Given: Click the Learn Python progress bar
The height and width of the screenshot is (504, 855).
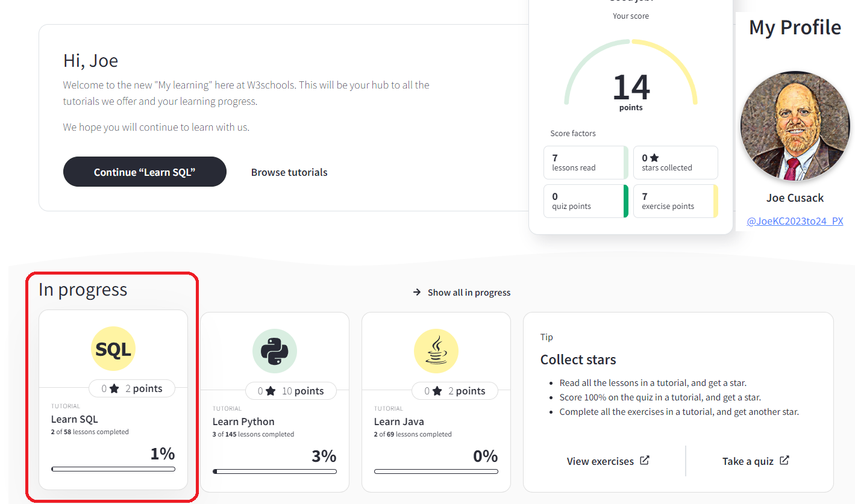Looking at the screenshot, I should coord(275,471).
